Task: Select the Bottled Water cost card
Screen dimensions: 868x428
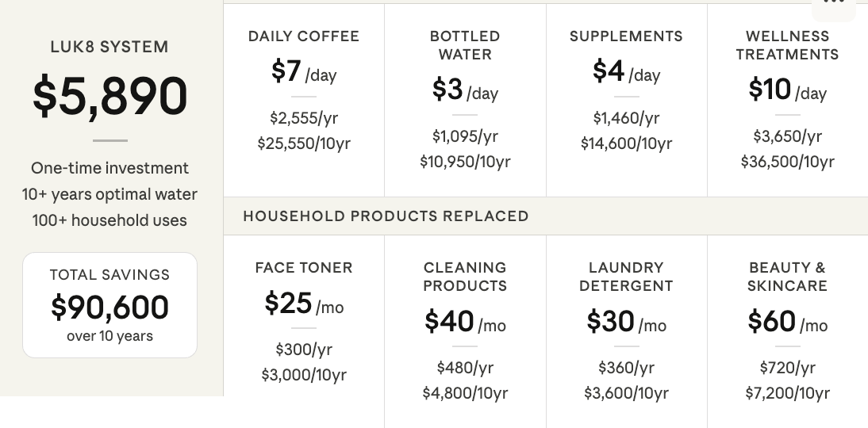Action: [465, 100]
